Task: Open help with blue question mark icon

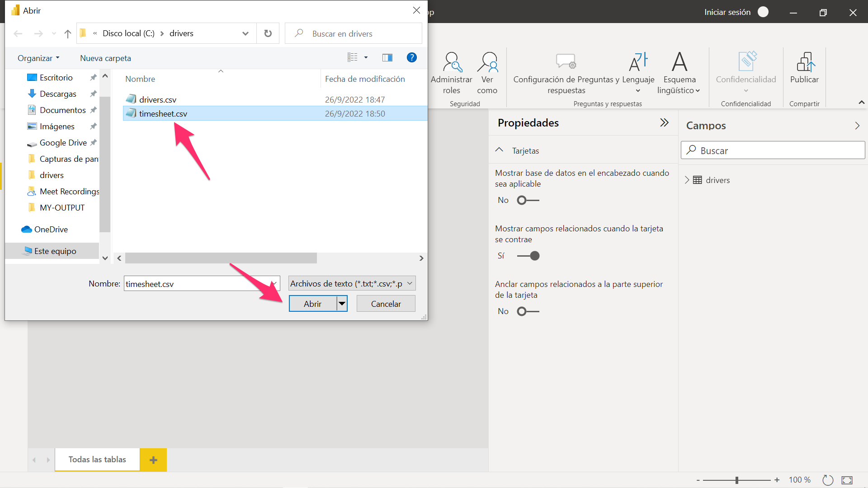Action: (x=411, y=57)
